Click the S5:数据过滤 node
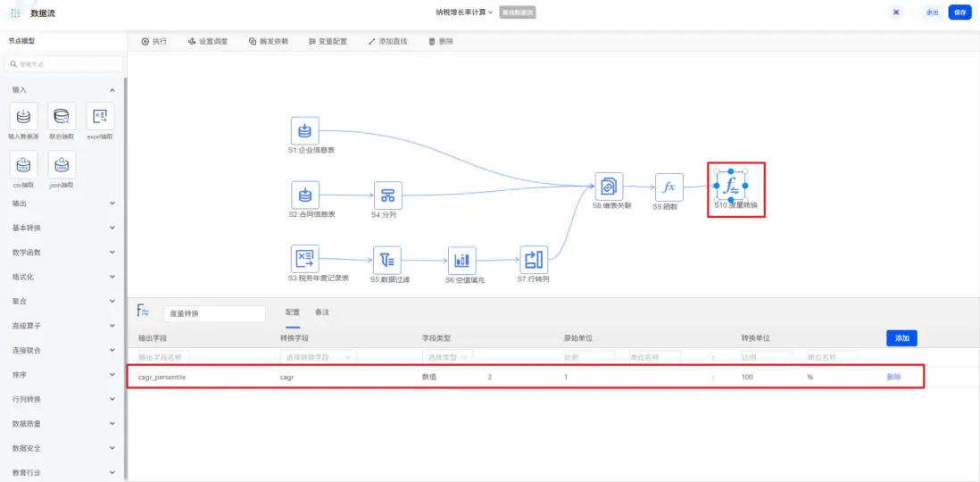 point(387,260)
